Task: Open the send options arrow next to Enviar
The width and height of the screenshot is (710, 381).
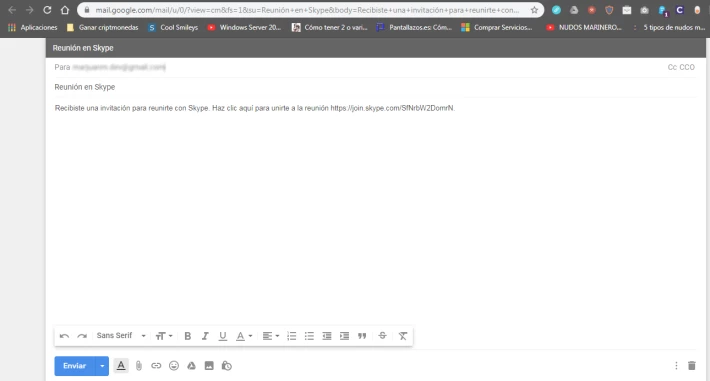Action: pos(102,366)
